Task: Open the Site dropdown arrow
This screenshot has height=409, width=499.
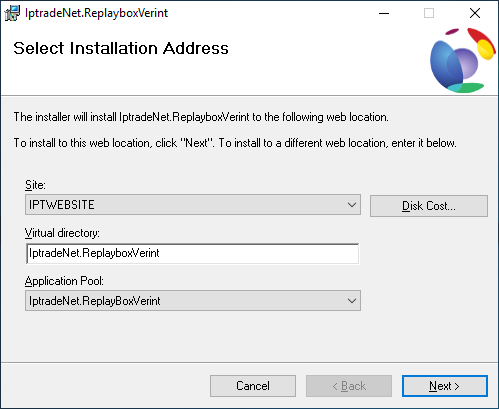Action: (352, 205)
